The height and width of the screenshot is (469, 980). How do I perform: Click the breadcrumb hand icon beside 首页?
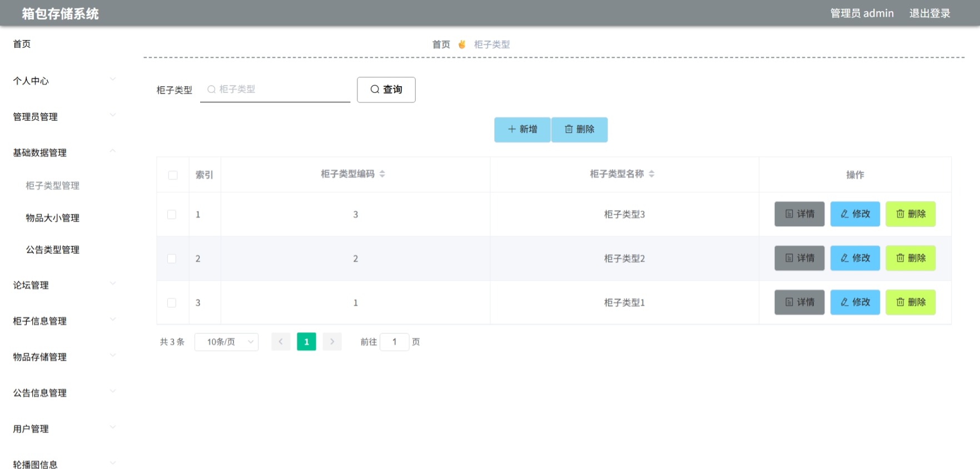[462, 44]
